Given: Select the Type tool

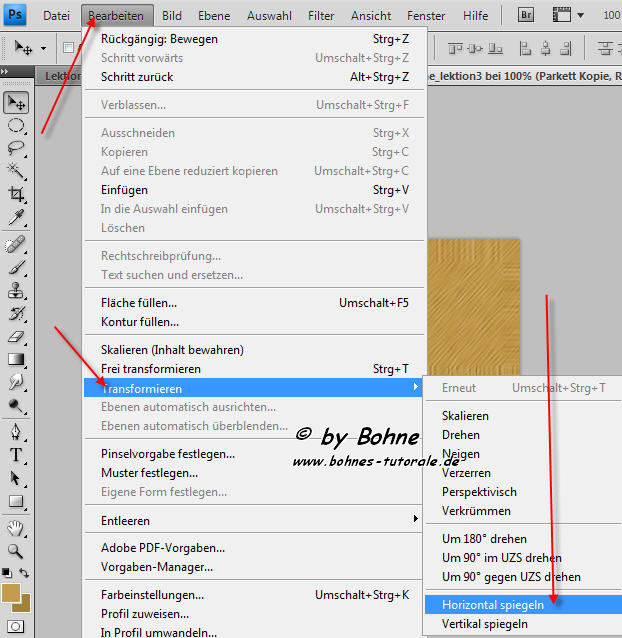Looking at the screenshot, I should pyautogui.click(x=16, y=455).
